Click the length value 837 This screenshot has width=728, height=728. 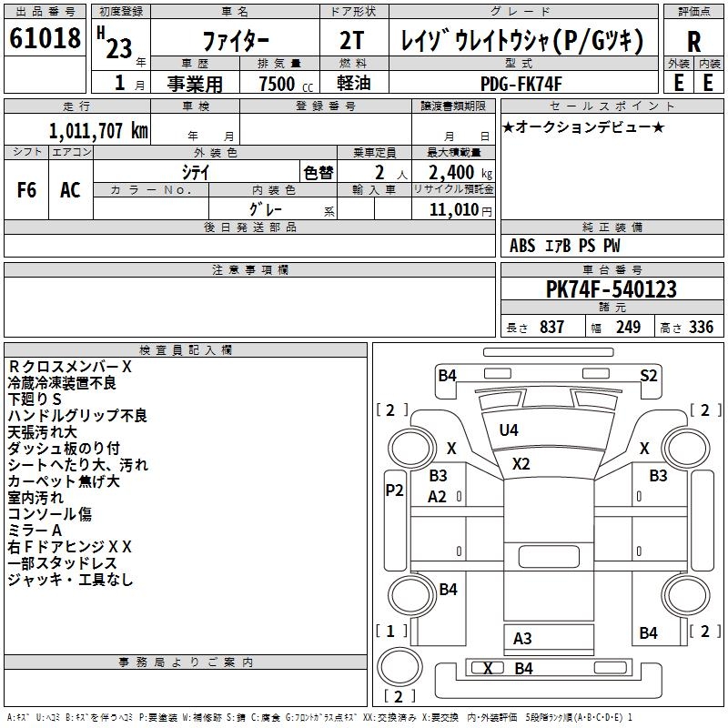pyautogui.click(x=551, y=328)
